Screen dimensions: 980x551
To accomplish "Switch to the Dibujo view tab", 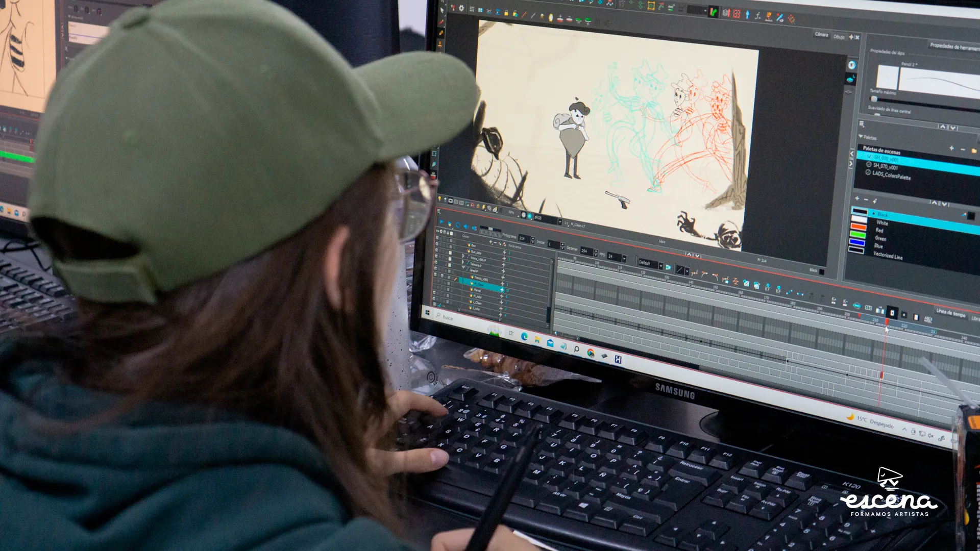I will coord(839,37).
